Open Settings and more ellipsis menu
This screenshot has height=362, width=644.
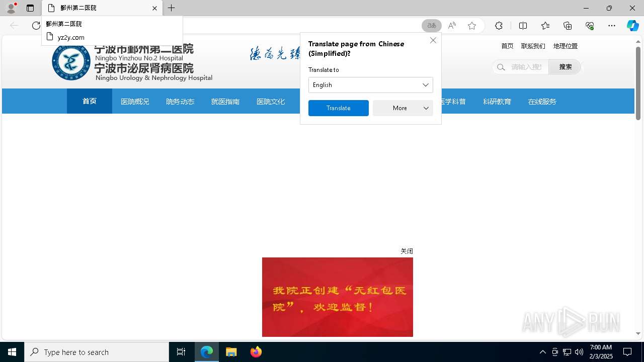point(612,26)
